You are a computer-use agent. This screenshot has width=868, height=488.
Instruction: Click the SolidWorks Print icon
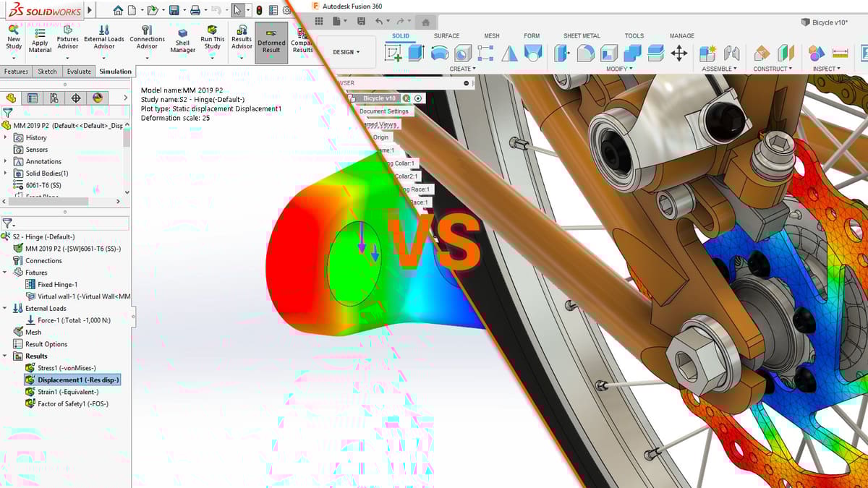click(195, 10)
